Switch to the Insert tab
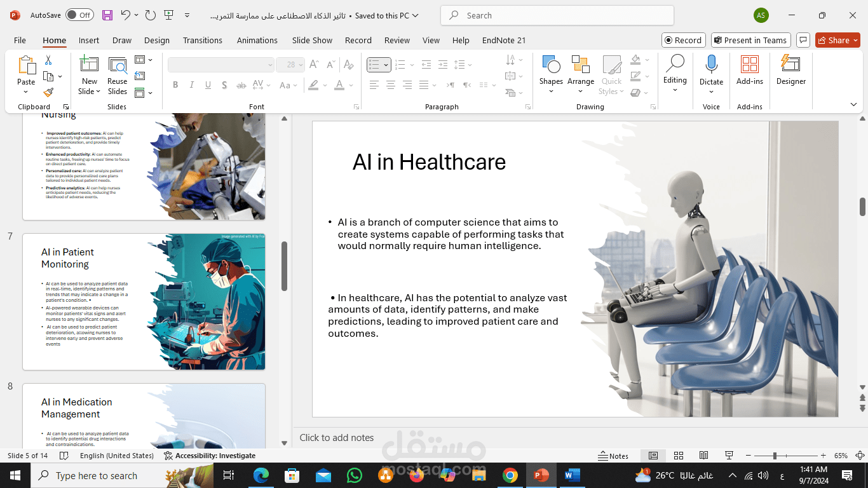This screenshot has width=868, height=488. [89, 40]
